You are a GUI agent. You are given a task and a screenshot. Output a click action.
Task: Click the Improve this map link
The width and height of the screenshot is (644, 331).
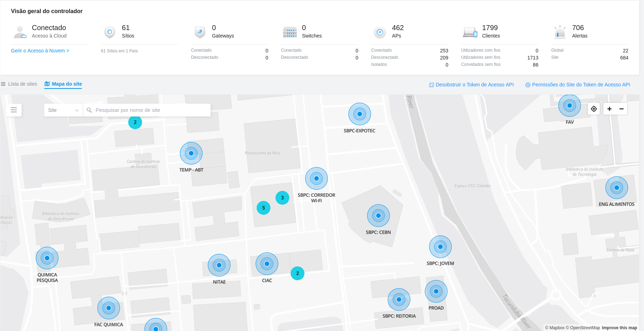619,328
